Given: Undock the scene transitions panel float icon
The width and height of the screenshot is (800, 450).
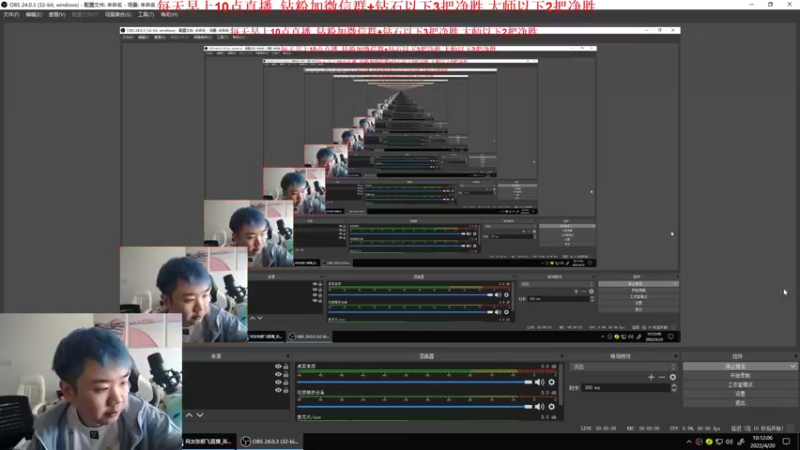Looking at the screenshot, I should click(676, 356).
